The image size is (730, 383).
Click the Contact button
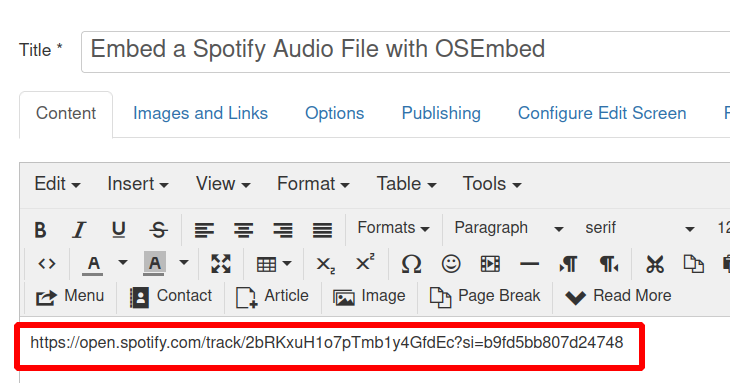point(171,296)
